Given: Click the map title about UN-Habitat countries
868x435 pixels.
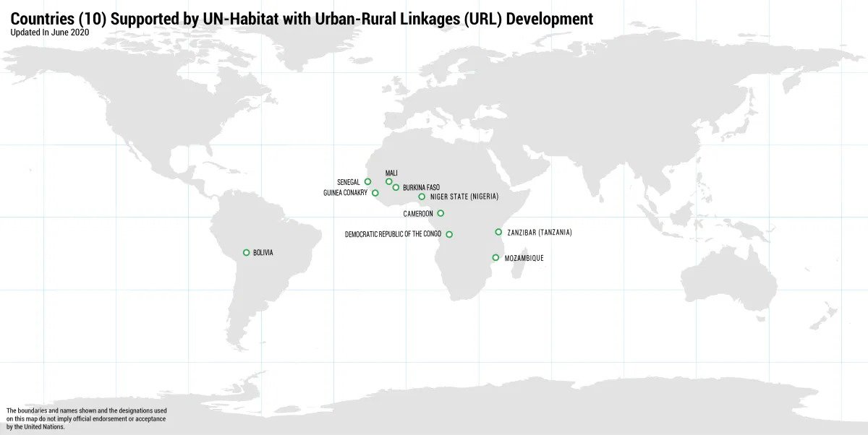Looking at the screenshot, I should click(x=302, y=19).
